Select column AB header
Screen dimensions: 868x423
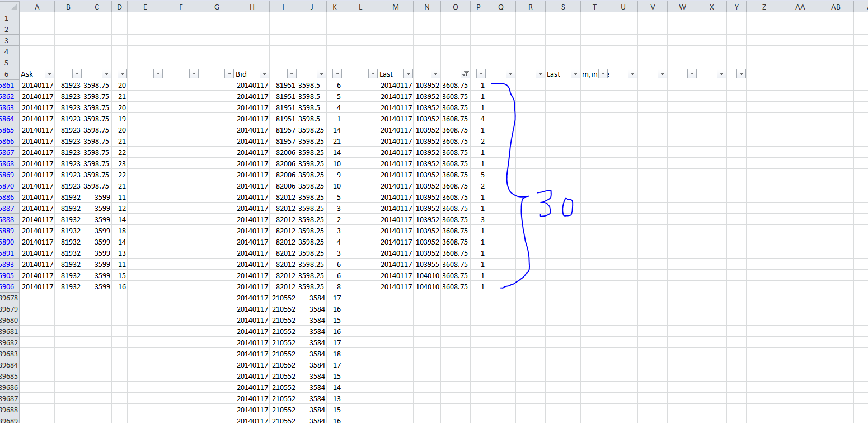click(x=836, y=7)
